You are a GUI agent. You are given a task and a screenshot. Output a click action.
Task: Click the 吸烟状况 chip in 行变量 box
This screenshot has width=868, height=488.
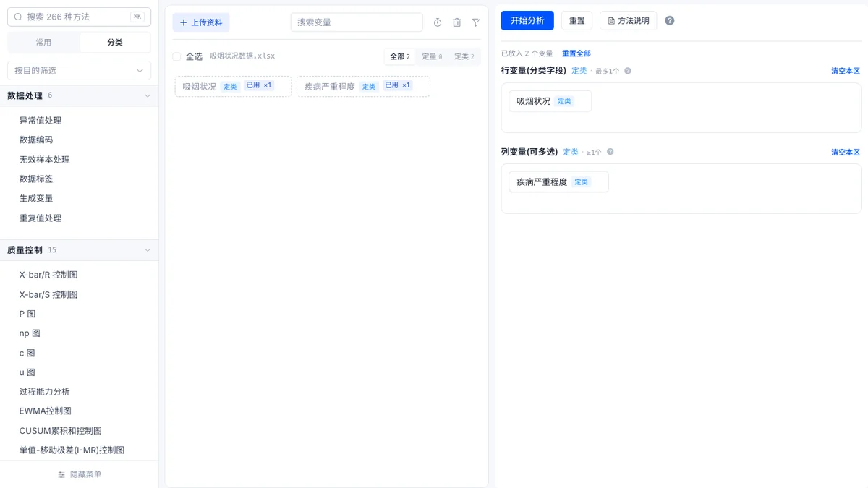(x=550, y=101)
